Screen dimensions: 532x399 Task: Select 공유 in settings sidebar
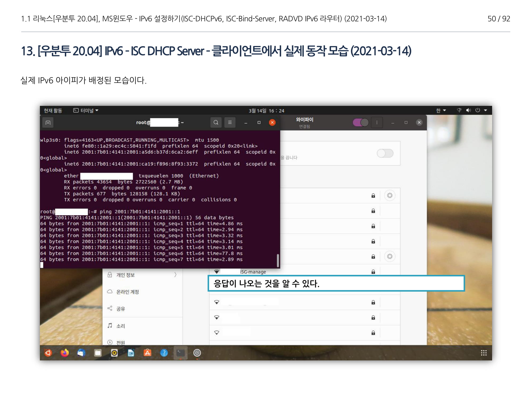click(x=120, y=309)
